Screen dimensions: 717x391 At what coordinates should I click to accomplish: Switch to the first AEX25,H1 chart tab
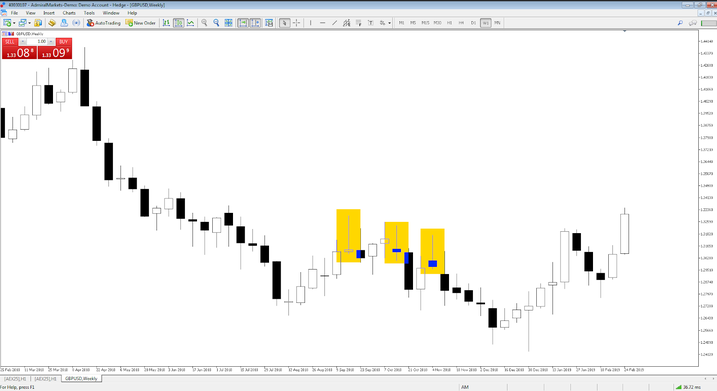click(x=16, y=379)
